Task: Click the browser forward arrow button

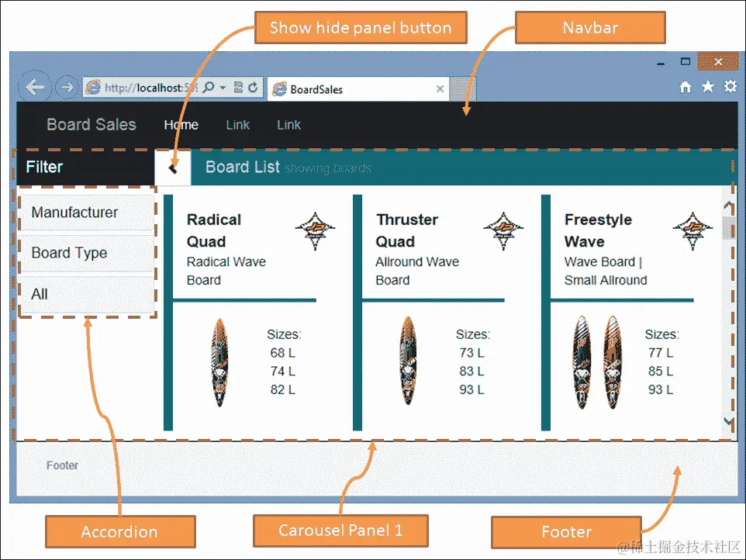Action: click(67, 87)
